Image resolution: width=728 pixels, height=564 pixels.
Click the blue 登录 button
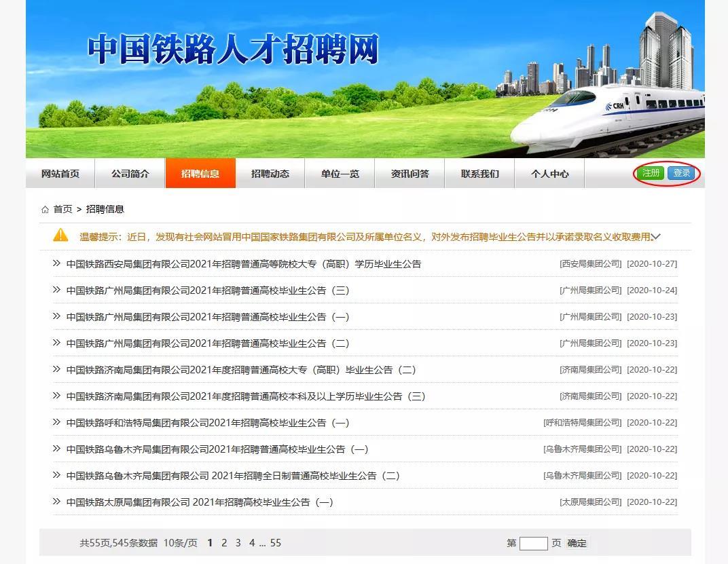coord(682,173)
